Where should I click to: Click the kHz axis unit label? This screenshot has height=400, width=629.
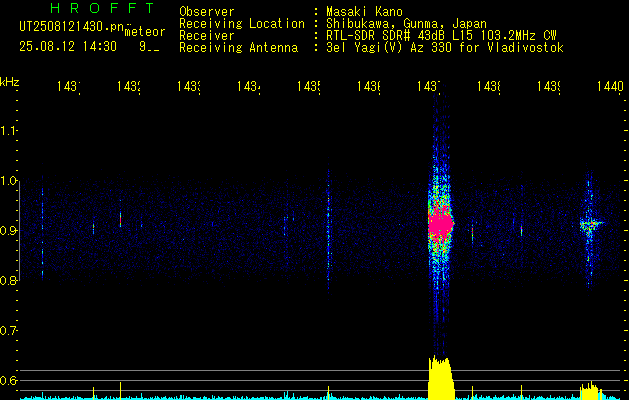click(x=10, y=82)
